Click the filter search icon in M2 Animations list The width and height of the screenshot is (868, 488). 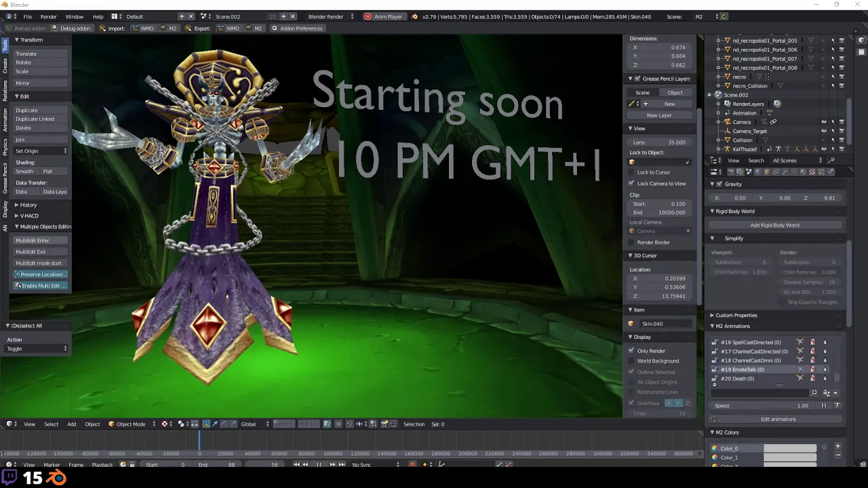tap(814, 392)
